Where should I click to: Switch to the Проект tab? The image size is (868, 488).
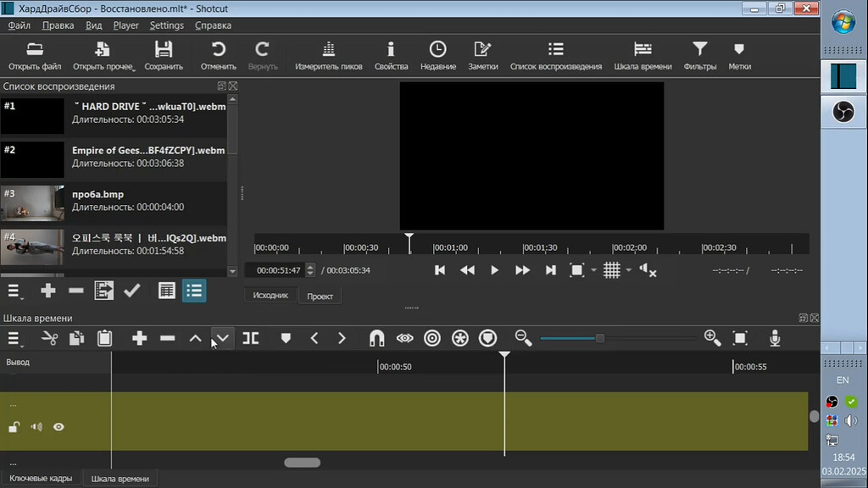click(320, 296)
